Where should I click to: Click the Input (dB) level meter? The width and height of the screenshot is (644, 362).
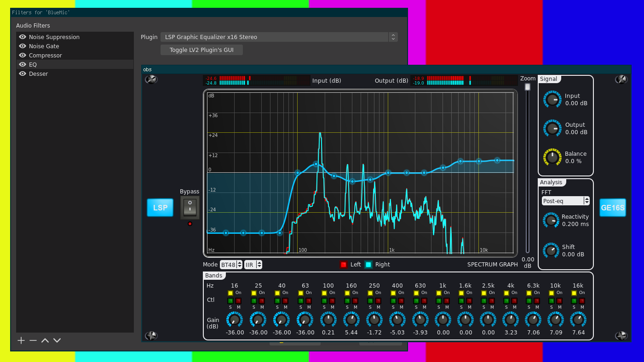257,80
